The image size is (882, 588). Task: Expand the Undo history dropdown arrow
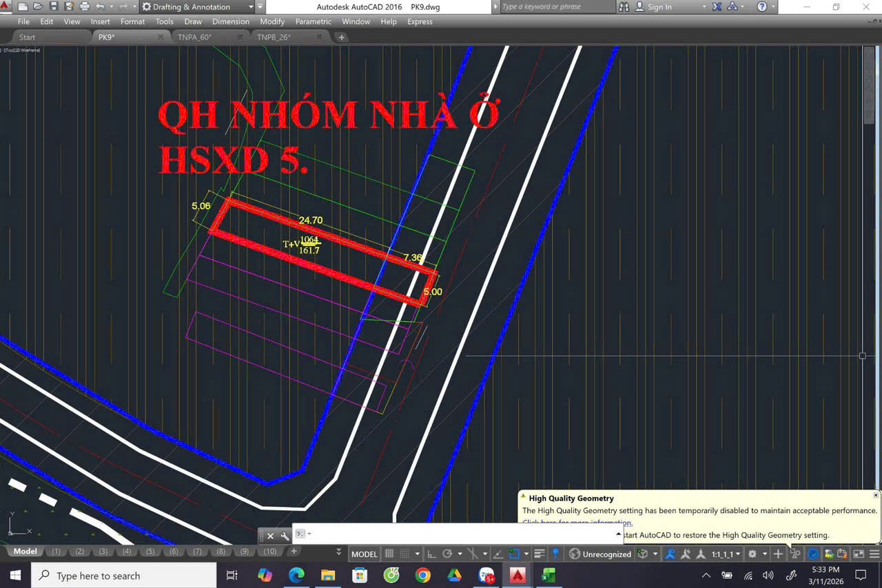110,6
